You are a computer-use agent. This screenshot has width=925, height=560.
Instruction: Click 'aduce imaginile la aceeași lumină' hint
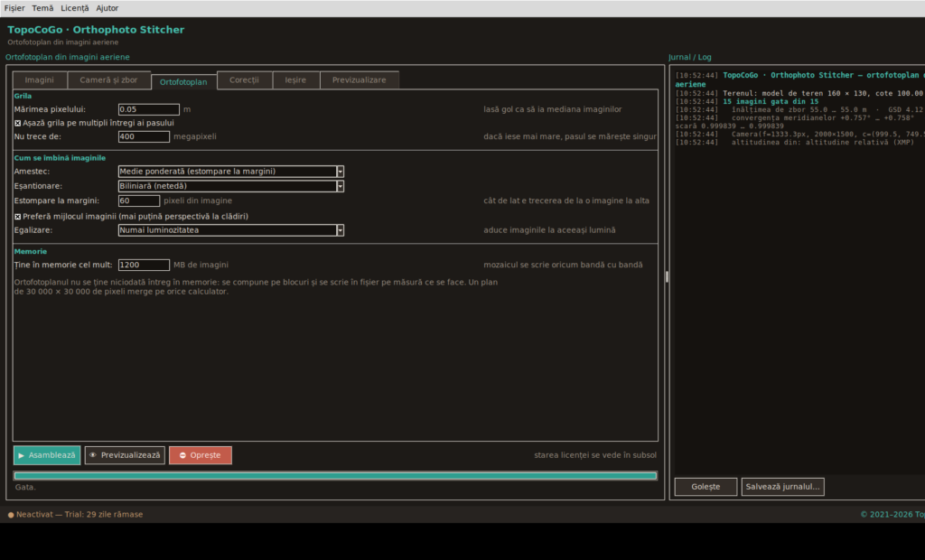click(x=549, y=230)
